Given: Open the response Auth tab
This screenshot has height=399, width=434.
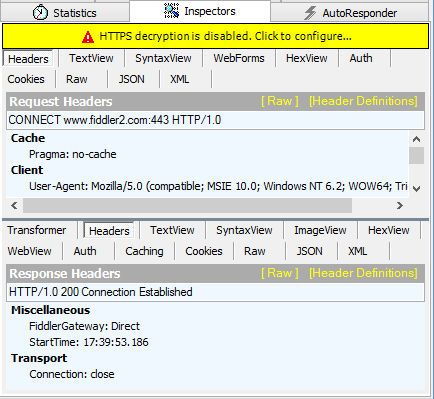Looking at the screenshot, I should pos(85,251).
